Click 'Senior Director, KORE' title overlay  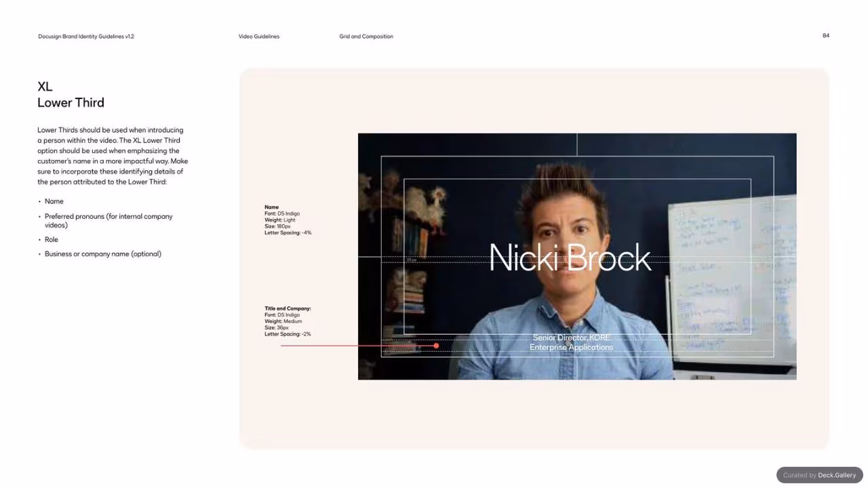pyautogui.click(x=571, y=338)
